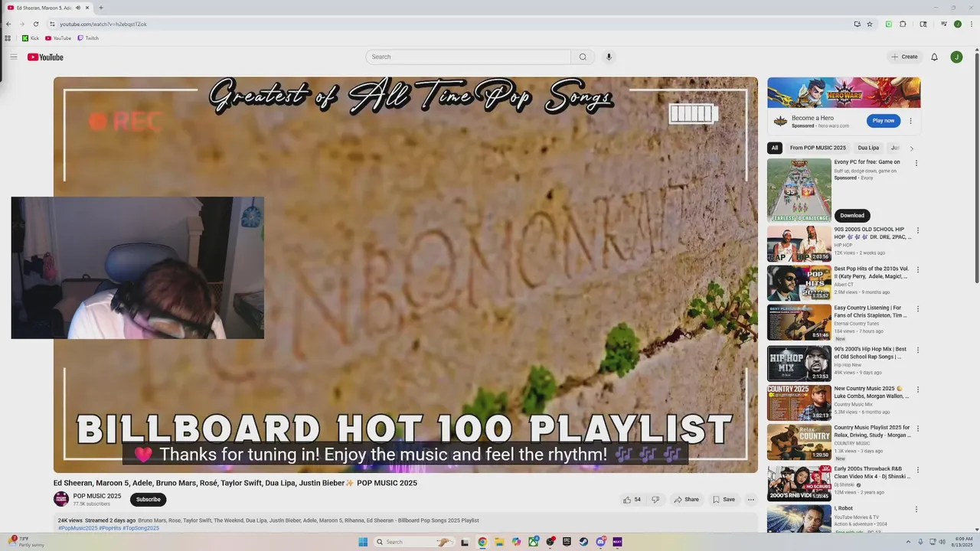The width and height of the screenshot is (980, 551).
Task: Select the Dua Lipa filter chip
Action: coord(868,148)
